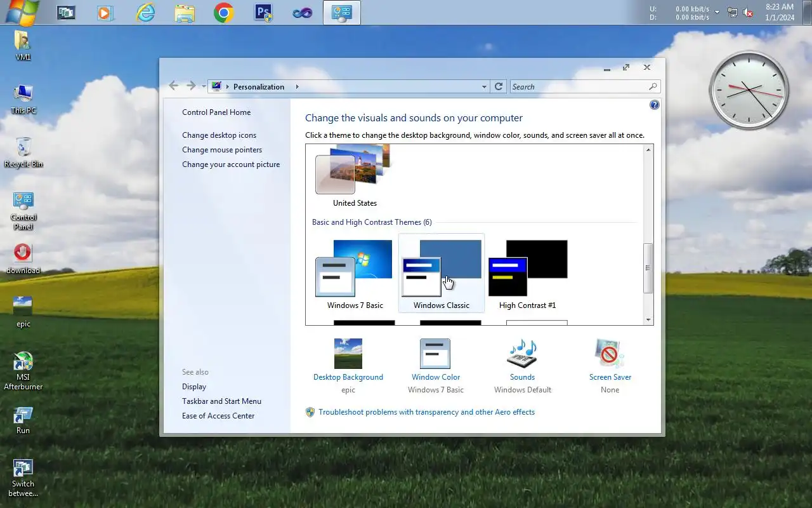Click the Sounds text link
812x508 pixels.
(522, 377)
